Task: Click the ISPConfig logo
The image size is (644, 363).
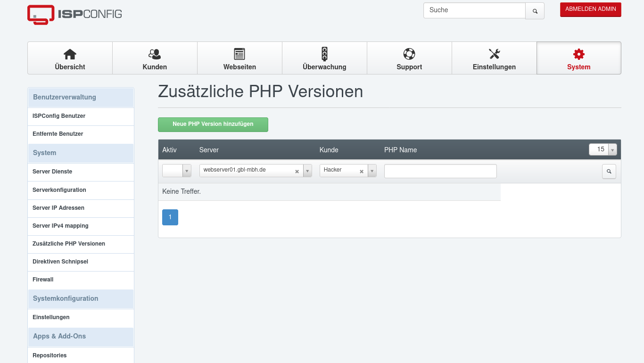Action: (74, 15)
